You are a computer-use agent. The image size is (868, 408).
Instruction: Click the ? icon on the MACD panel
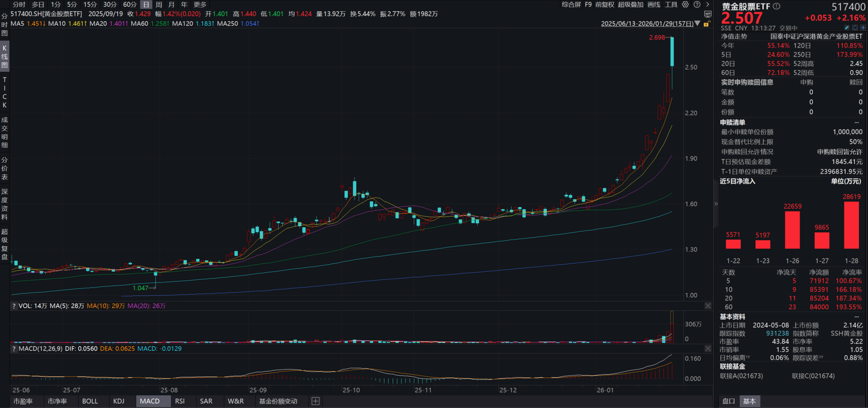13,348
